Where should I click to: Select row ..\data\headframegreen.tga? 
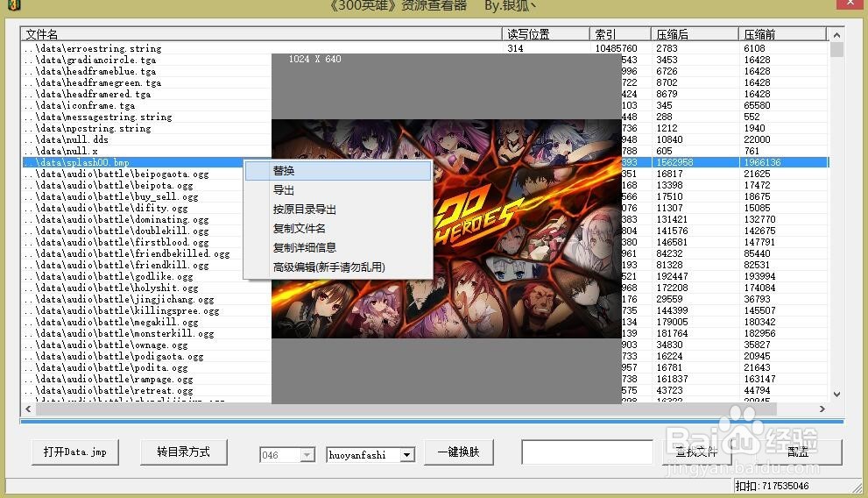point(425,82)
